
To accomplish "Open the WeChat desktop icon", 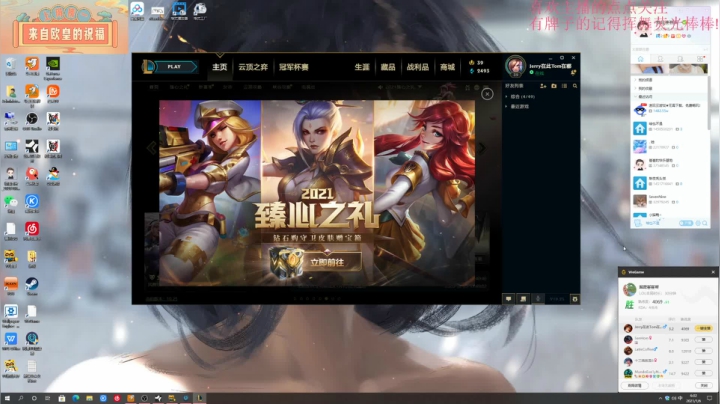I will pos(11,204).
